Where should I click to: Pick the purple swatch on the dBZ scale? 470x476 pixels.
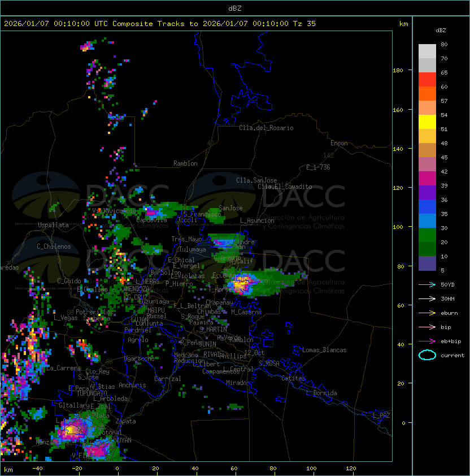[427, 192]
